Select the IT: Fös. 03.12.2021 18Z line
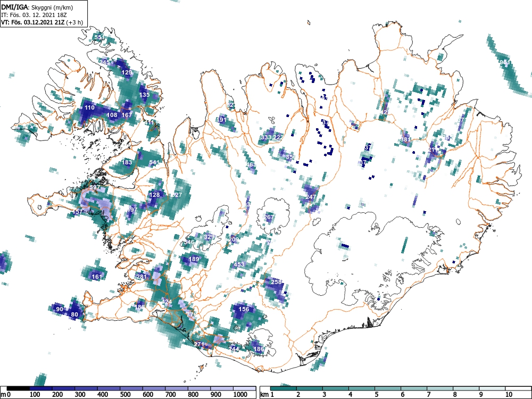This screenshot has height=399, width=532. coord(34,15)
